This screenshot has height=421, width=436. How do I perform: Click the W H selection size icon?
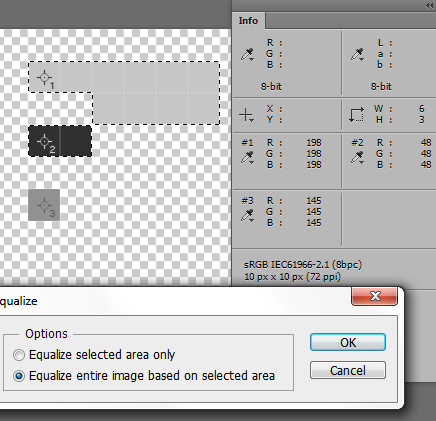tap(356, 115)
